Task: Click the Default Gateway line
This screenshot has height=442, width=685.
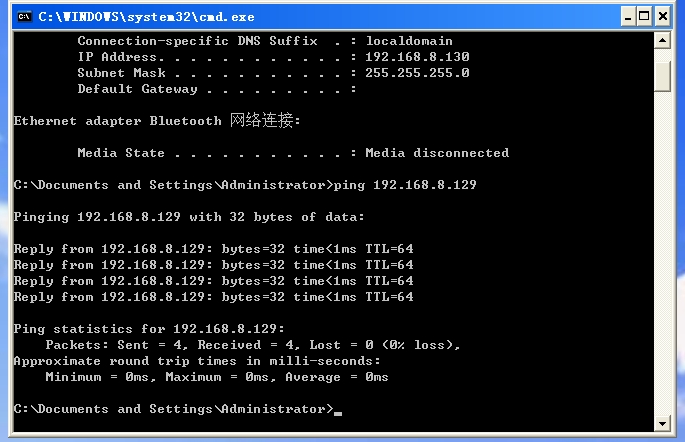Action: pos(217,89)
